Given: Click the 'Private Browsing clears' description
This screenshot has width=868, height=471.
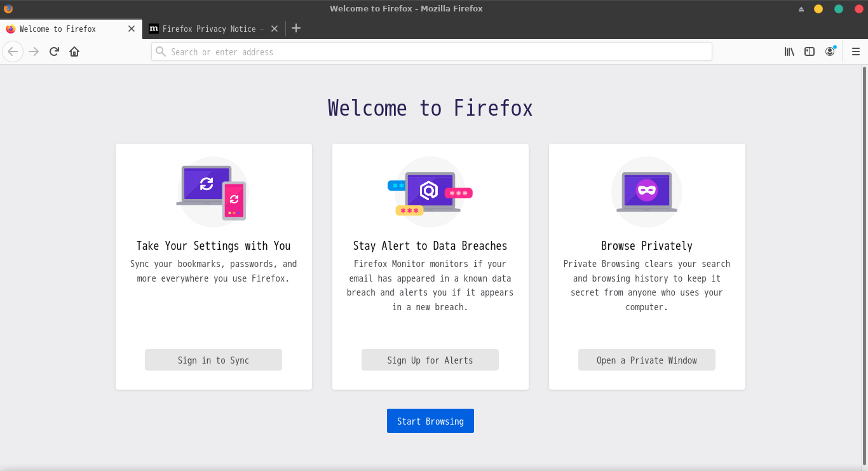Looking at the screenshot, I should click(x=647, y=285).
